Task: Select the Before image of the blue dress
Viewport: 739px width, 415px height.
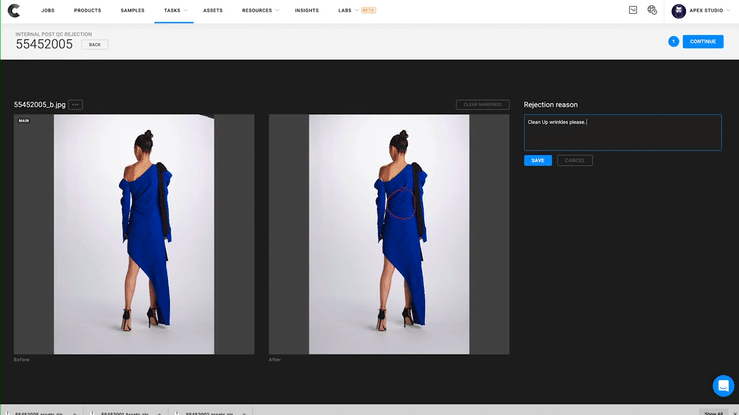Action: click(x=134, y=234)
